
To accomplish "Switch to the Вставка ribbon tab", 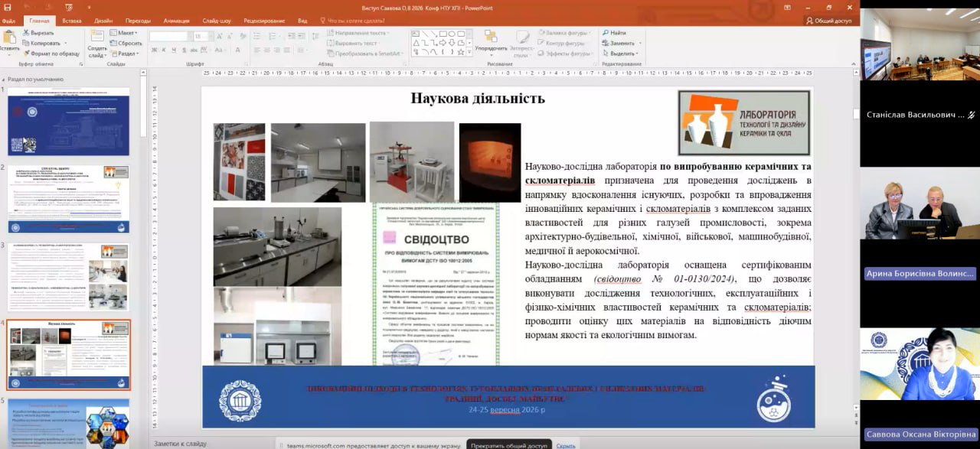I will coord(72,21).
